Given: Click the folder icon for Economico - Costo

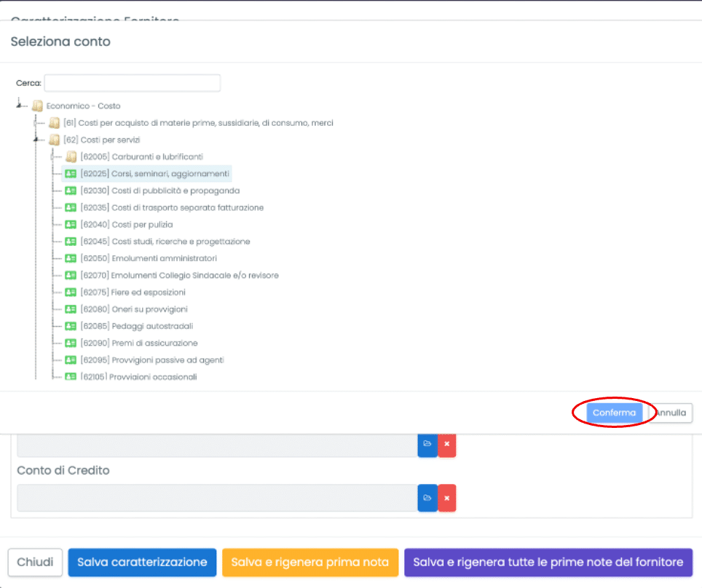Looking at the screenshot, I should coord(37,106).
